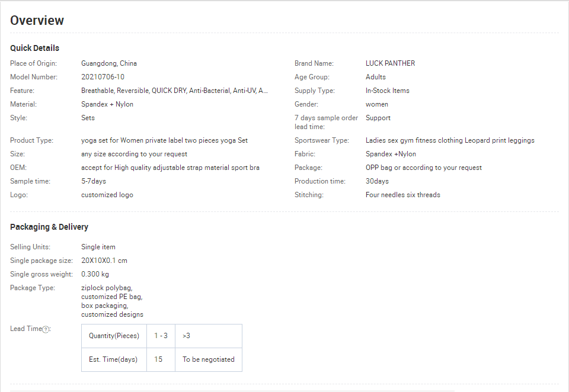Click package size '20X10X0.1 cm'

tap(104, 261)
